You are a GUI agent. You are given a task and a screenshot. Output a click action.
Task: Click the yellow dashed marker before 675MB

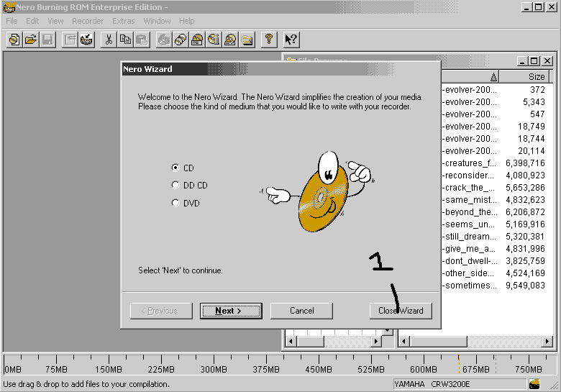pyautogui.click(x=459, y=364)
